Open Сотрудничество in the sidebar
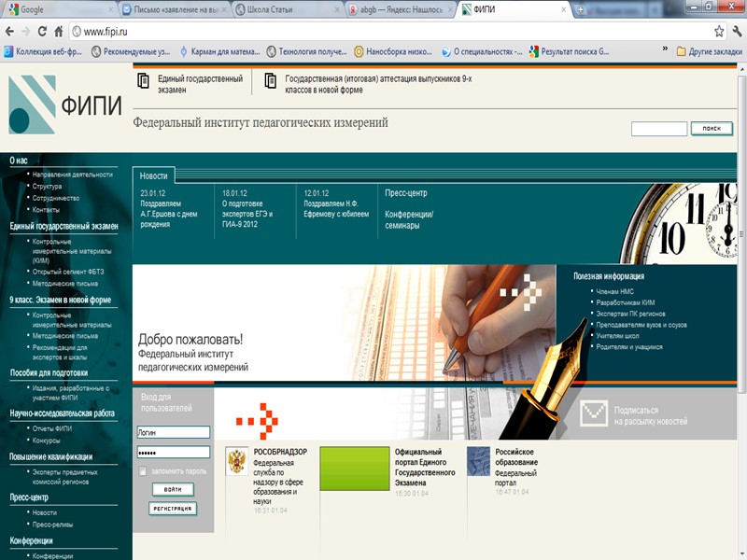The height and width of the screenshot is (560, 747). 56,198
